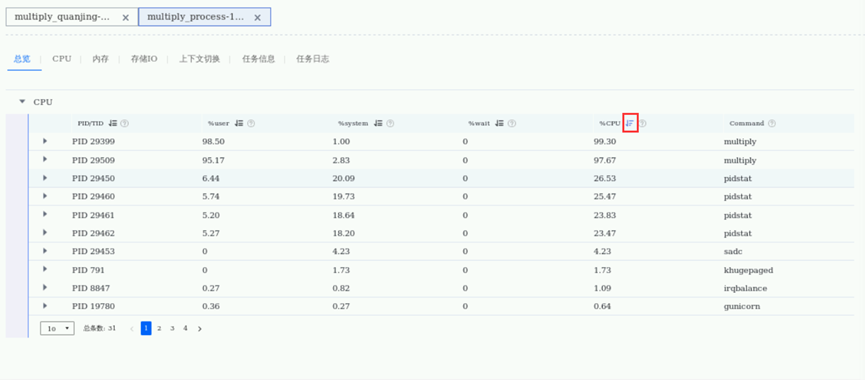The image size is (865, 380).
Task: Open the 内存 tab
Action: click(x=100, y=59)
